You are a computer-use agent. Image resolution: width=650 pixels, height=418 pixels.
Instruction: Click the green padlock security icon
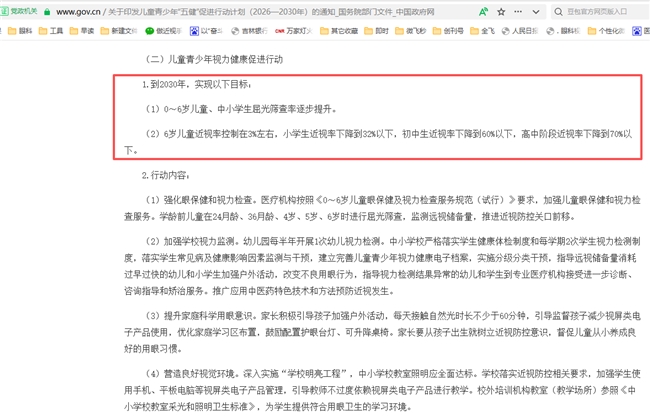[47, 12]
